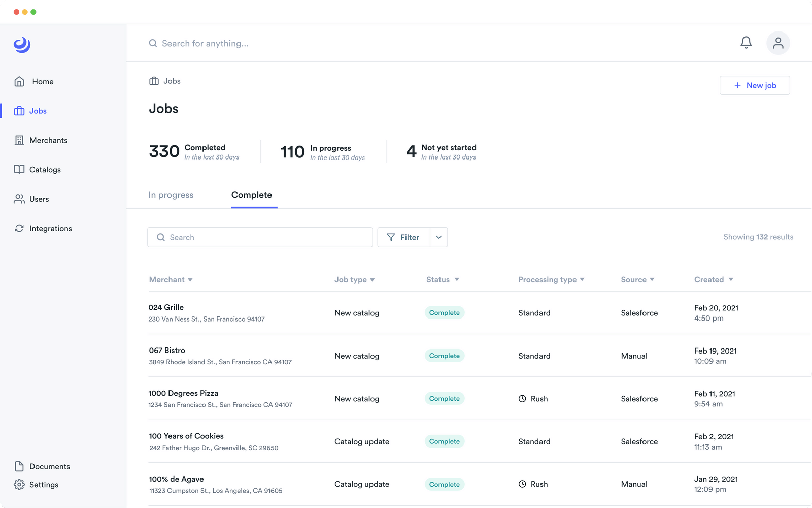The width and height of the screenshot is (812, 508).
Task: Open Users via people icon
Action: pyautogui.click(x=19, y=199)
